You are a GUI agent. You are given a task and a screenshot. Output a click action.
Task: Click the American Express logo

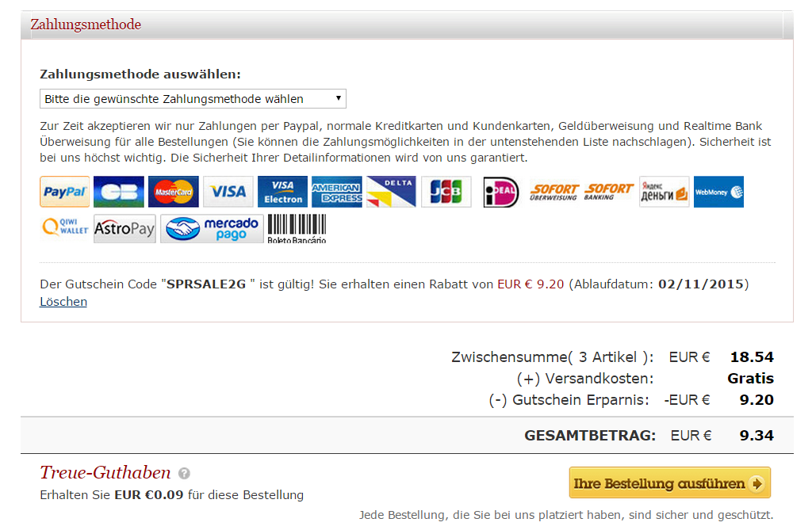point(336,192)
